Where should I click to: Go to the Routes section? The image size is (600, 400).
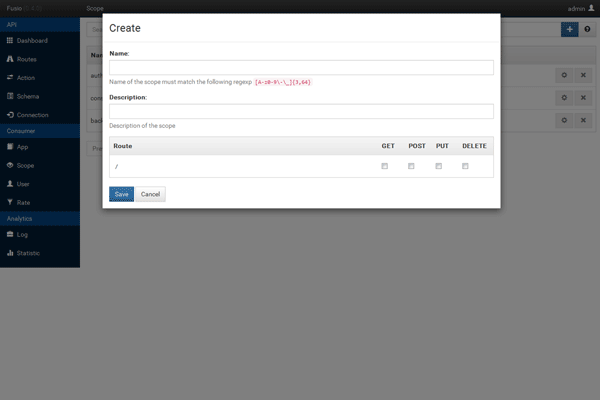point(28,60)
